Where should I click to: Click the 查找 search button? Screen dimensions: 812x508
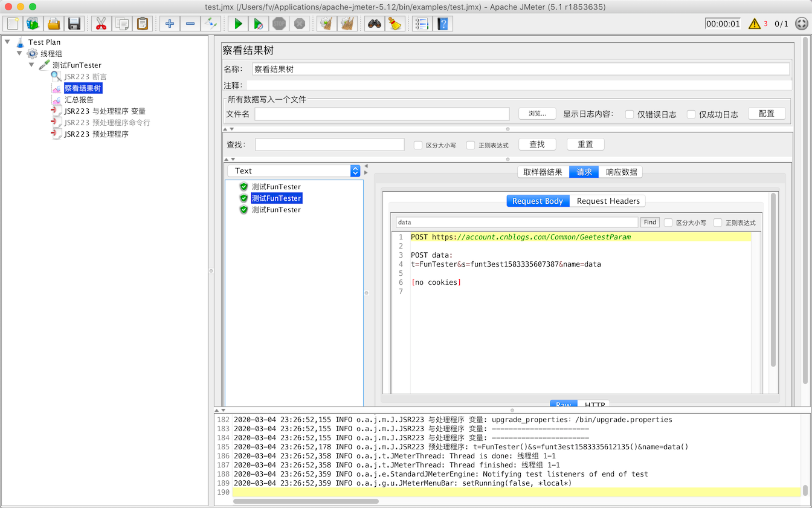(537, 145)
